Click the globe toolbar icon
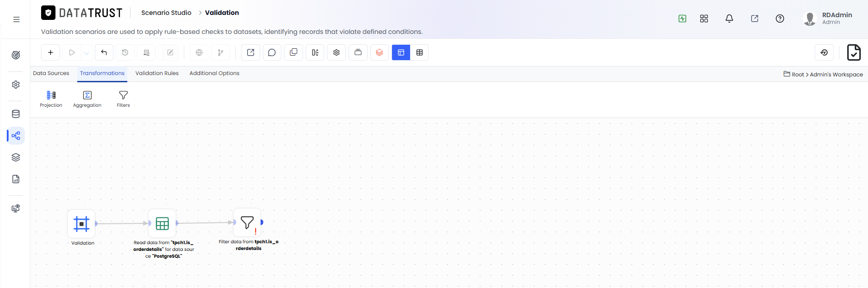Image resolution: width=868 pixels, height=288 pixels. pyautogui.click(x=199, y=52)
